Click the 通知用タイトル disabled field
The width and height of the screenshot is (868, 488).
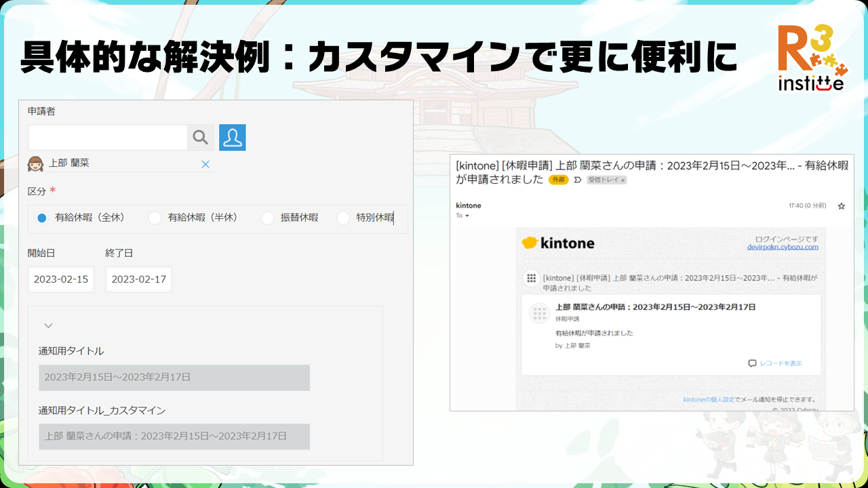point(174,378)
